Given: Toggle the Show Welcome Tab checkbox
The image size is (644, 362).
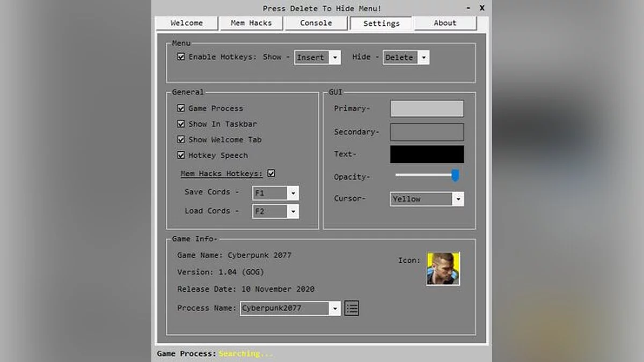Looking at the screenshot, I should 181,139.
